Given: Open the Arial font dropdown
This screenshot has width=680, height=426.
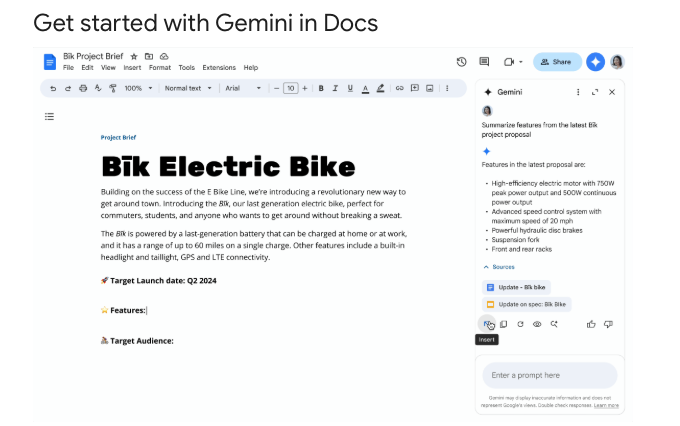Looking at the screenshot, I should (243, 88).
